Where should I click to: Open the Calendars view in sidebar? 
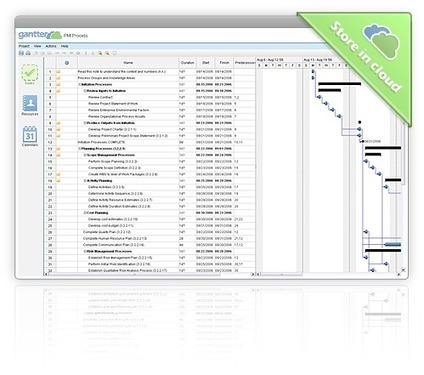pyautogui.click(x=30, y=136)
